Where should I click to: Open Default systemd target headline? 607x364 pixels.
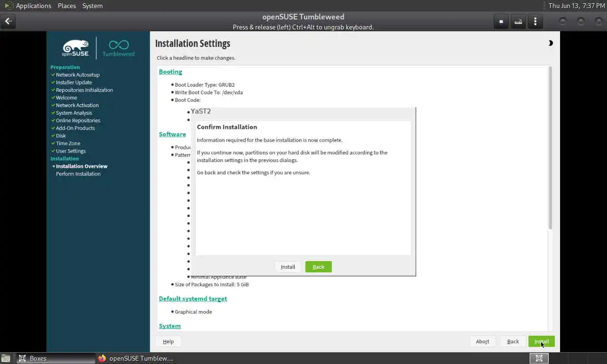pos(193,299)
